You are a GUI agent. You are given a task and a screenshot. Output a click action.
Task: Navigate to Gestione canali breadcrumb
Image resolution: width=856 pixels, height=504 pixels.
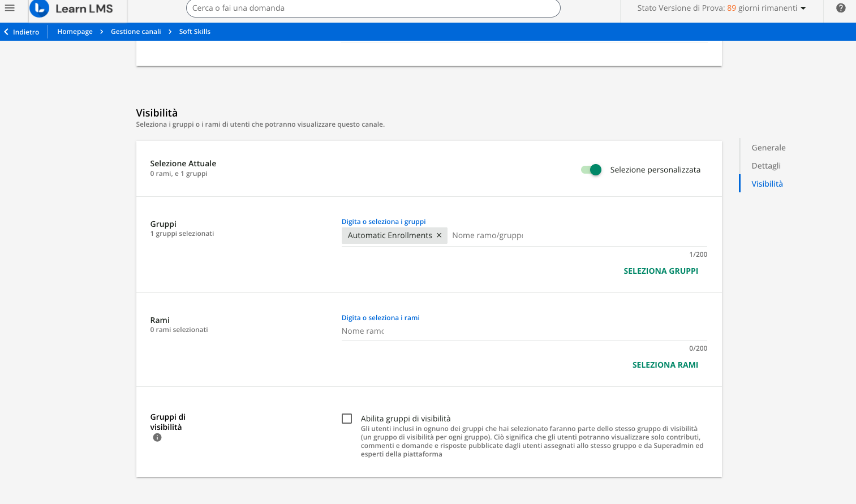tap(136, 32)
